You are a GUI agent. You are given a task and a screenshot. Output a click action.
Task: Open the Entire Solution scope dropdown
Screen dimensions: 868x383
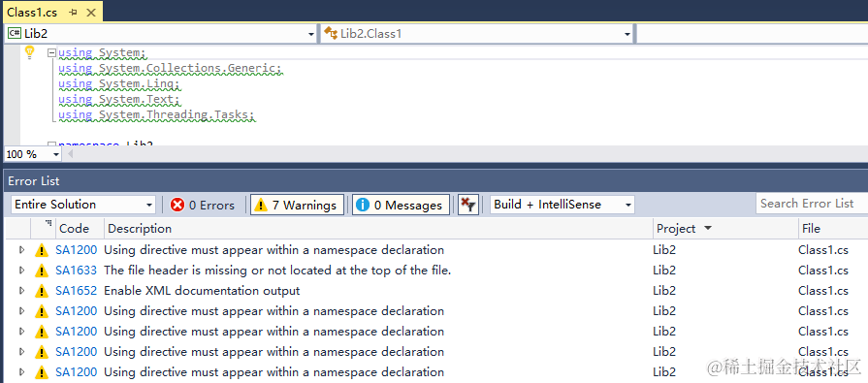(x=83, y=205)
